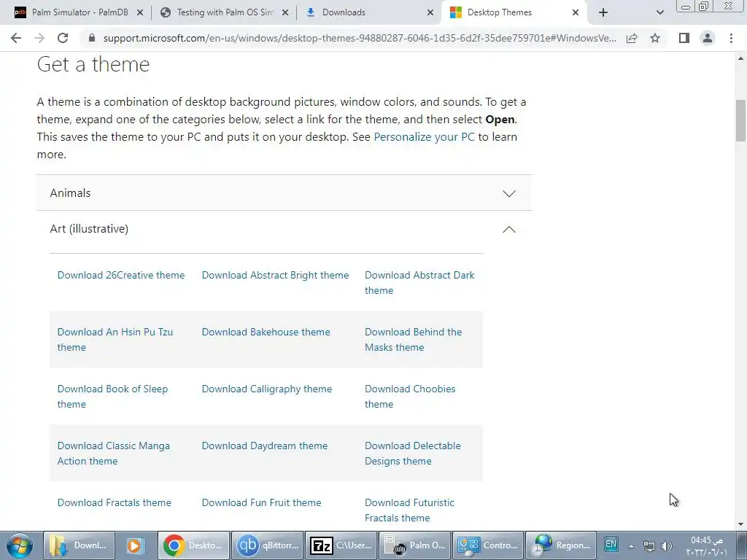
Task: Open network status tray icon
Action: [649, 546]
